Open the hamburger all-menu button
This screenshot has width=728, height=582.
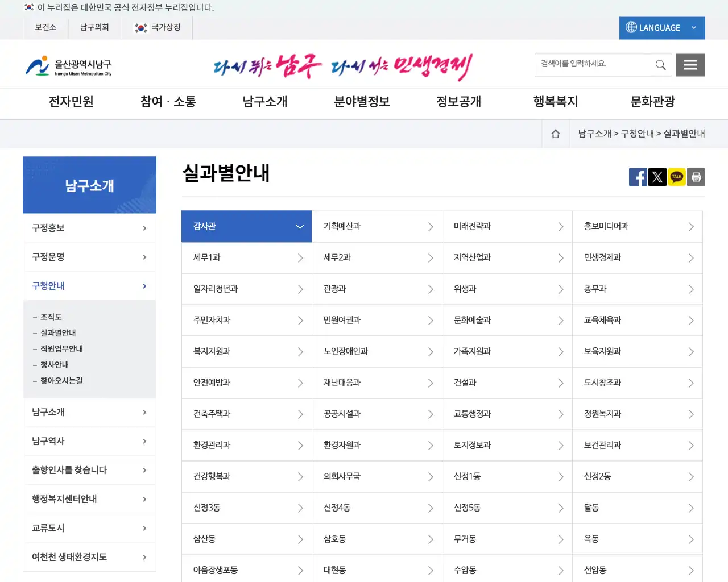[x=690, y=65]
